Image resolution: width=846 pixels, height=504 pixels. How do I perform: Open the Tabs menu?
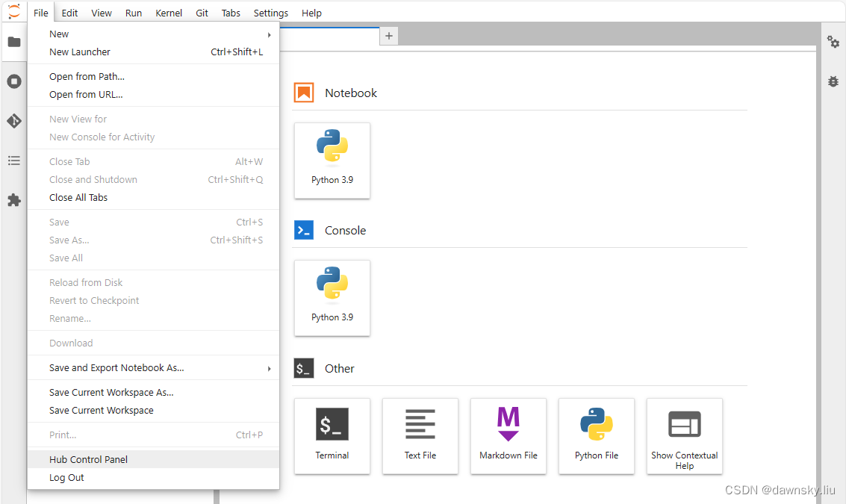tap(231, 13)
